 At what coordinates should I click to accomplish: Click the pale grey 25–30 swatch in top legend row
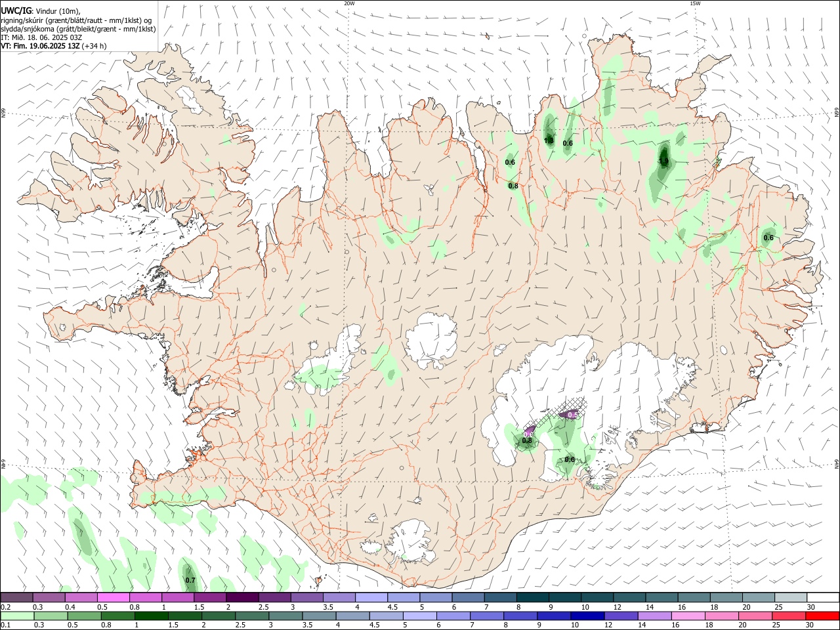791,597
